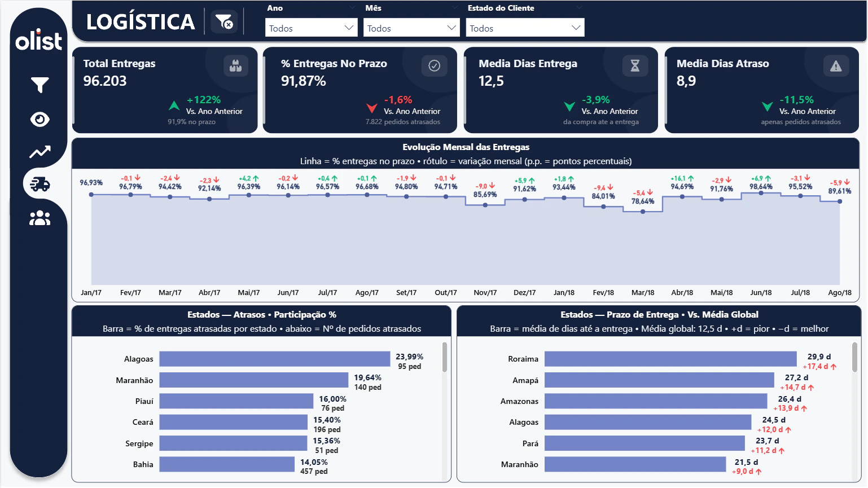This screenshot has height=488, width=868.
Task: Go to the trend line page in sidebar
Action: pos(40,152)
